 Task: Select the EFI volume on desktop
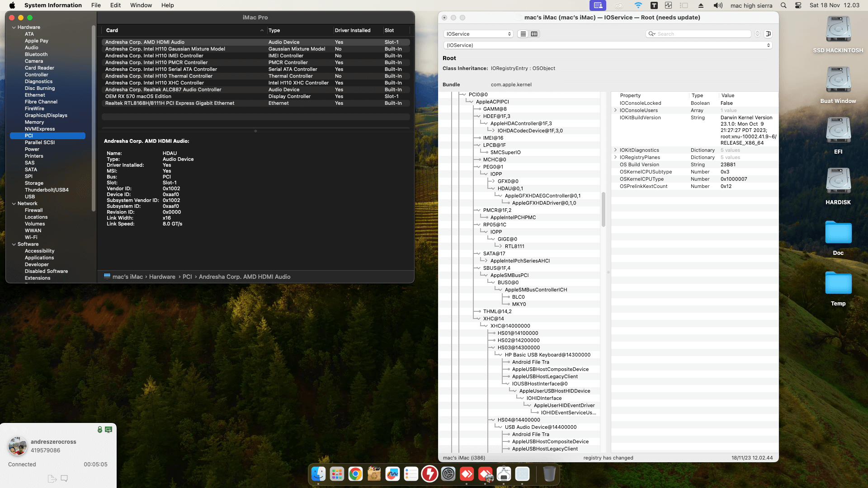pyautogui.click(x=838, y=136)
